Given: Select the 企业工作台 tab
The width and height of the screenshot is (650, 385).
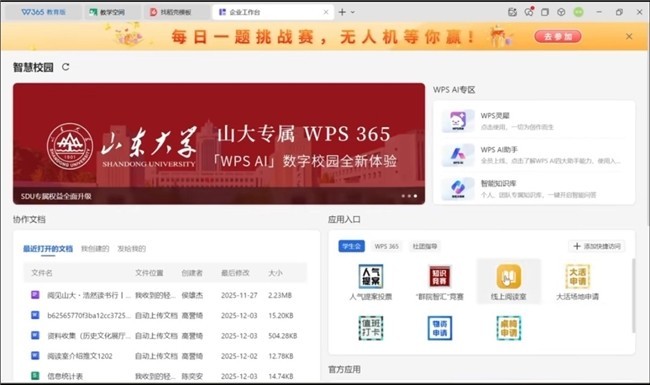Looking at the screenshot, I should tap(274, 12).
